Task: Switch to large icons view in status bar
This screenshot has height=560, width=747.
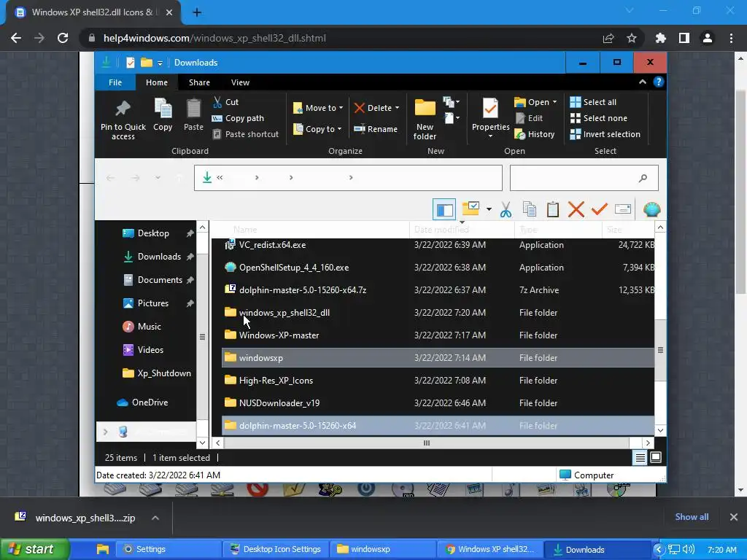Action: coord(656,458)
